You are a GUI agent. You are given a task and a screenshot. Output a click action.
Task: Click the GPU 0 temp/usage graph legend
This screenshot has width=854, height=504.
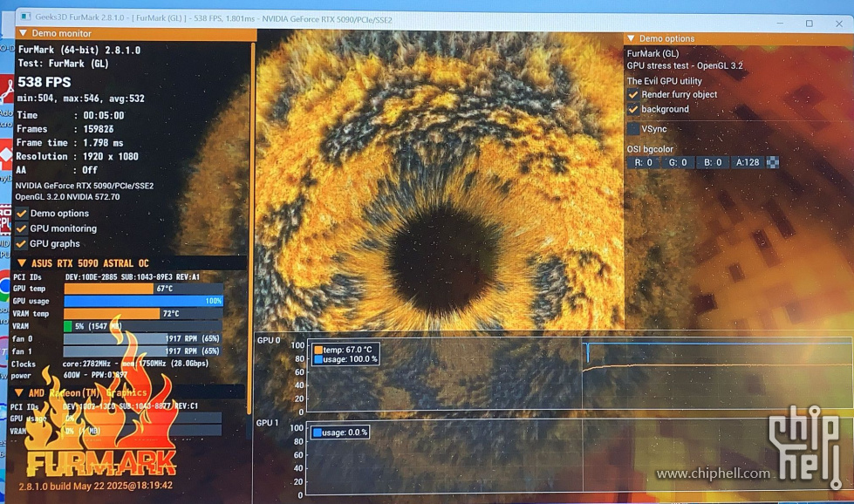pyautogui.click(x=345, y=354)
